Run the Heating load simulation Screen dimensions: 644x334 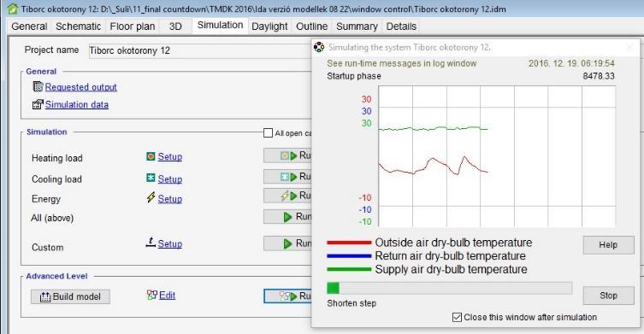click(287, 155)
